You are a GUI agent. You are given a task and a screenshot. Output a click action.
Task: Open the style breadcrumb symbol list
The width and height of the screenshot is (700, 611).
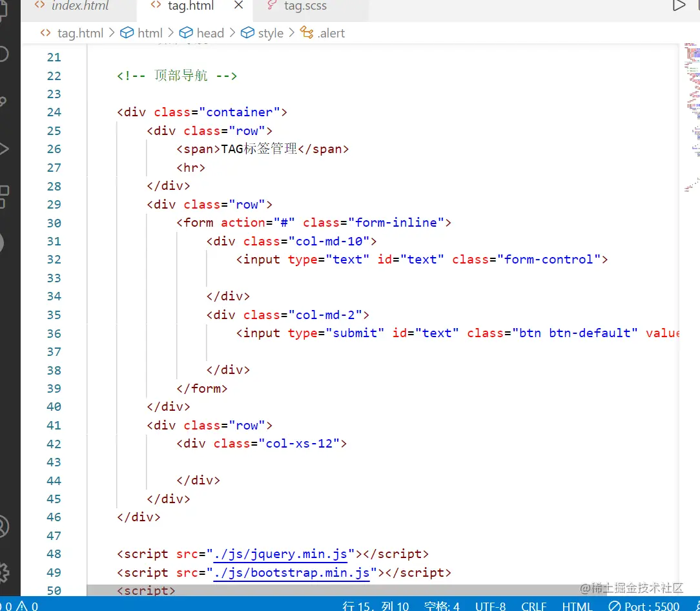[x=262, y=33]
